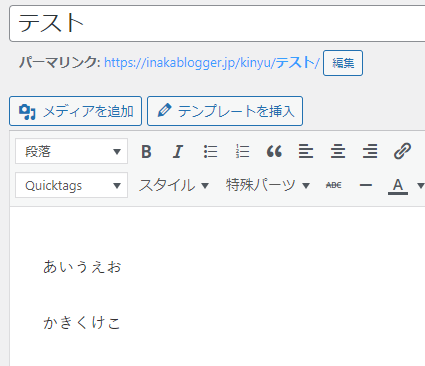Viewport: 425px width, 366px height.
Task: Click the line かきくけこ in editor
Action: tap(82, 323)
